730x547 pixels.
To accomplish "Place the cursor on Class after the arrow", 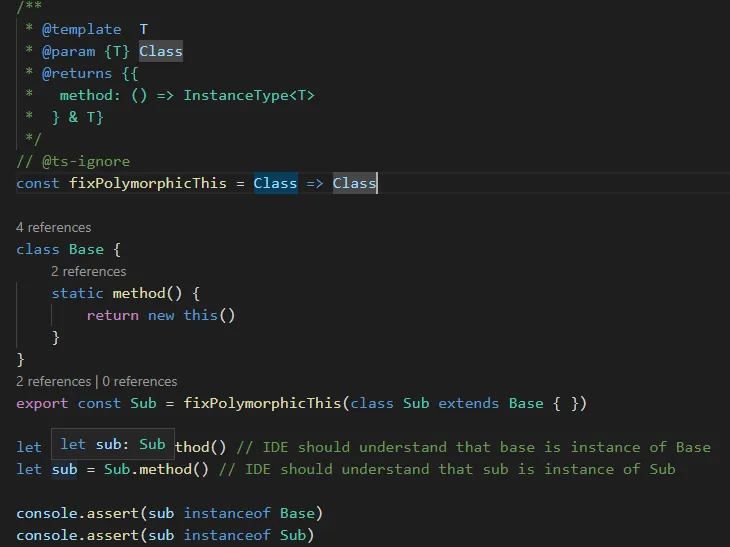I will 354,183.
